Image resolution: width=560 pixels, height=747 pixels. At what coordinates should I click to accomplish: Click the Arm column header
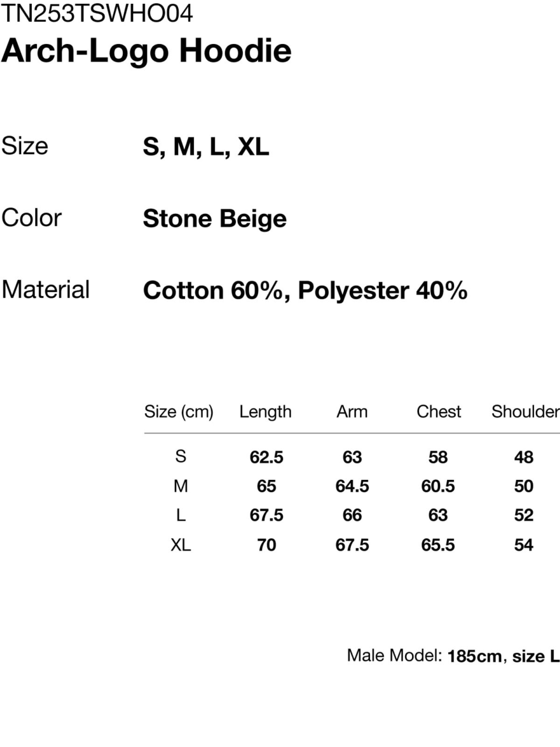tap(352, 412)
